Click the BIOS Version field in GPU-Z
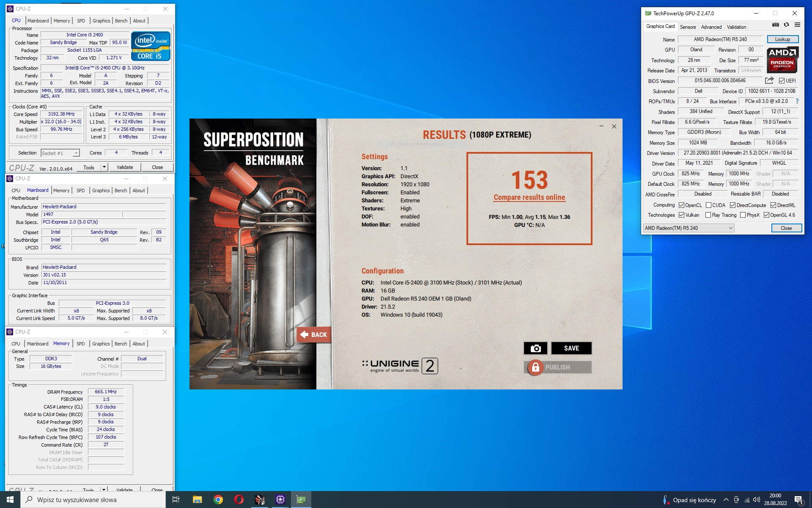Viewport: 812px width, 508px height. tap(720, 80)
